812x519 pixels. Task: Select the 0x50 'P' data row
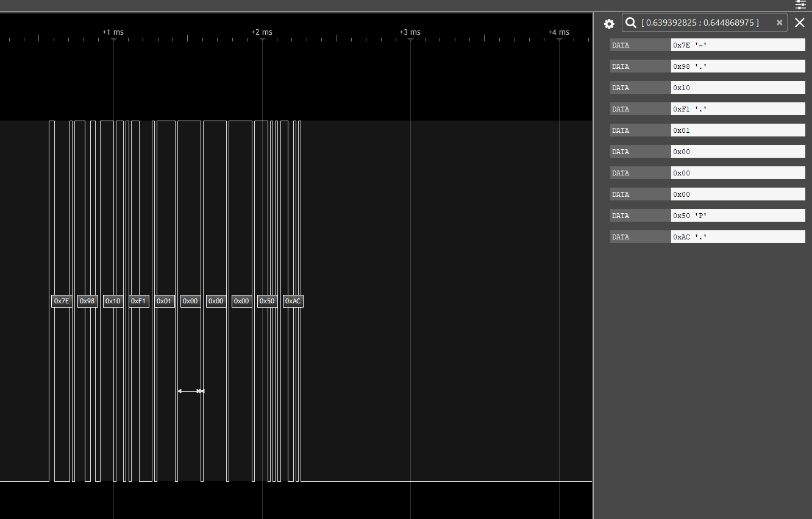(x=708, y=216)
